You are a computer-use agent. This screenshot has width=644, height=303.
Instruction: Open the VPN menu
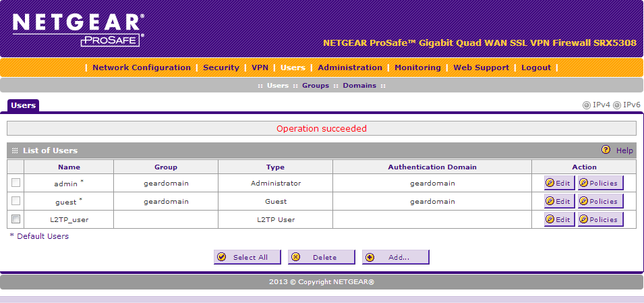pyautogui.click(x=260, y=67)
